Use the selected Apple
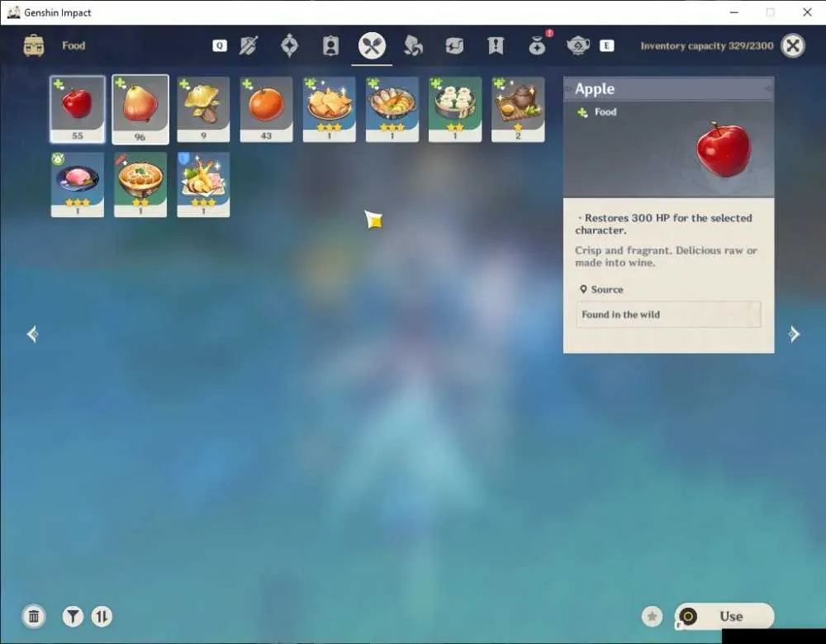The height and width of the screenshot is (644, 826). (724, 616)
